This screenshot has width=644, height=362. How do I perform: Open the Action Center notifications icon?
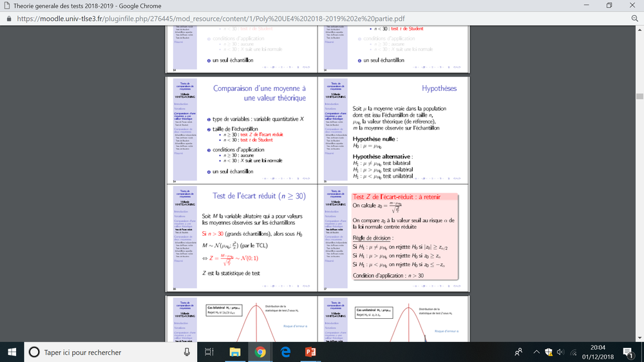(627, 352)
